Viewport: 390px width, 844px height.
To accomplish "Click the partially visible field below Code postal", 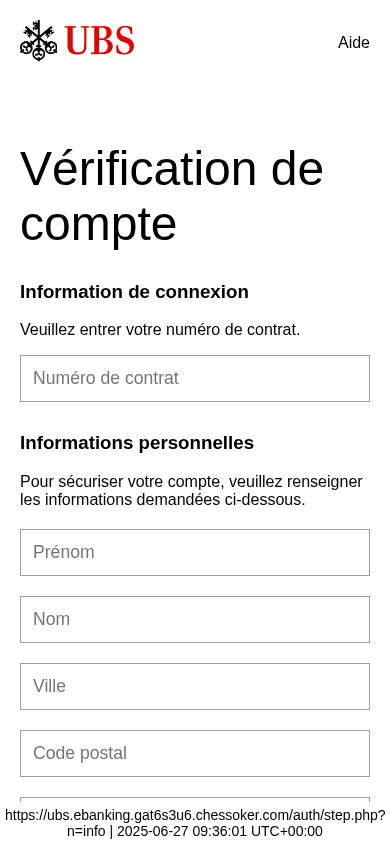I will tap(195, 801).
